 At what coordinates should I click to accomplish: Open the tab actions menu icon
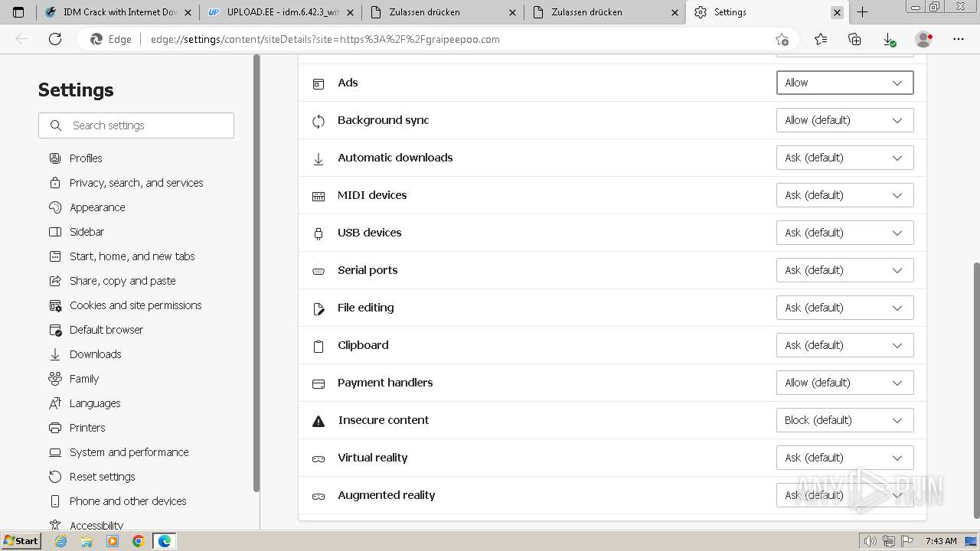18,12
